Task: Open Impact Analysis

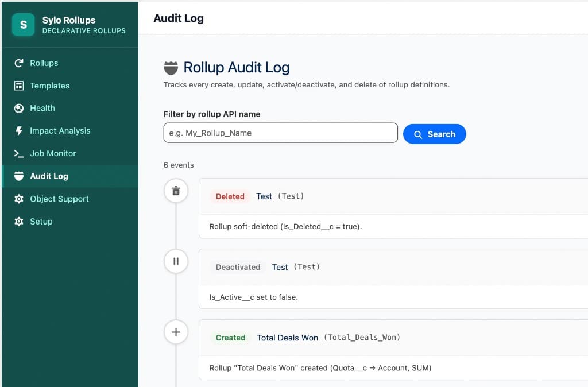Action: (60, 131)
